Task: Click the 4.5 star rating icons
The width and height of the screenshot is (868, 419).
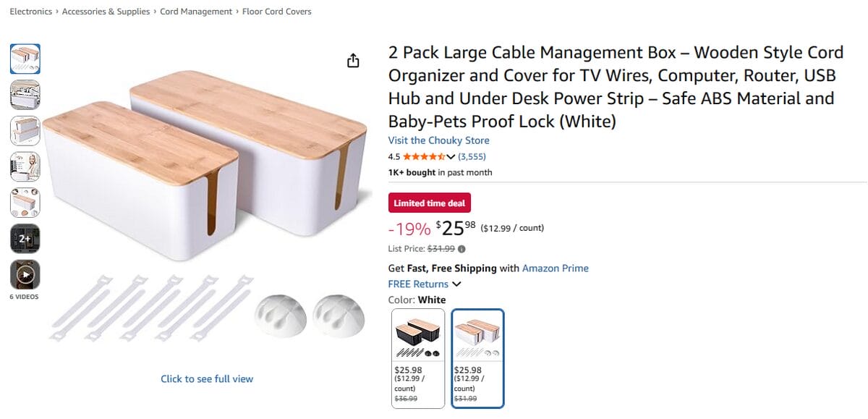Action: click(x=425, y=156)
